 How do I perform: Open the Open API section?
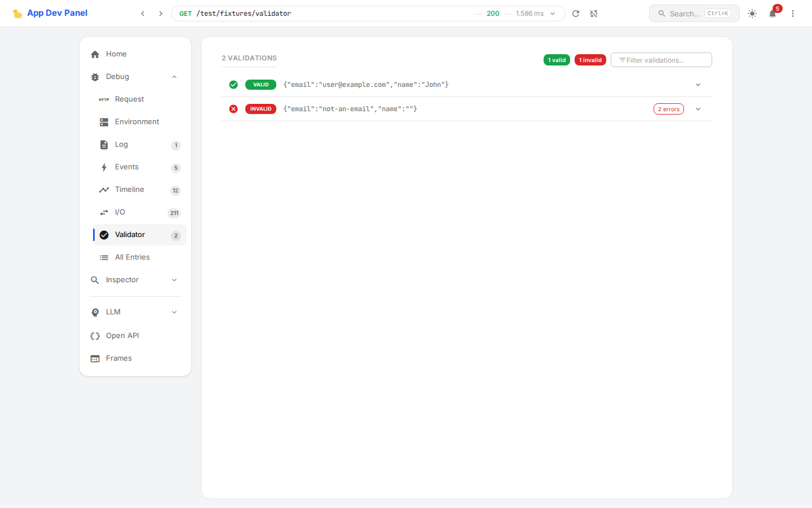pyautogui.click(x=123, y=335)
